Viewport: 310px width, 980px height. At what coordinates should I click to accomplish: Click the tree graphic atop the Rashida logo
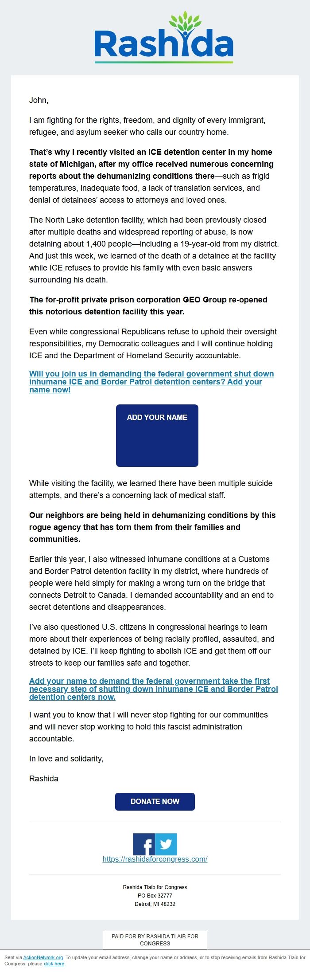coord(186,20)
